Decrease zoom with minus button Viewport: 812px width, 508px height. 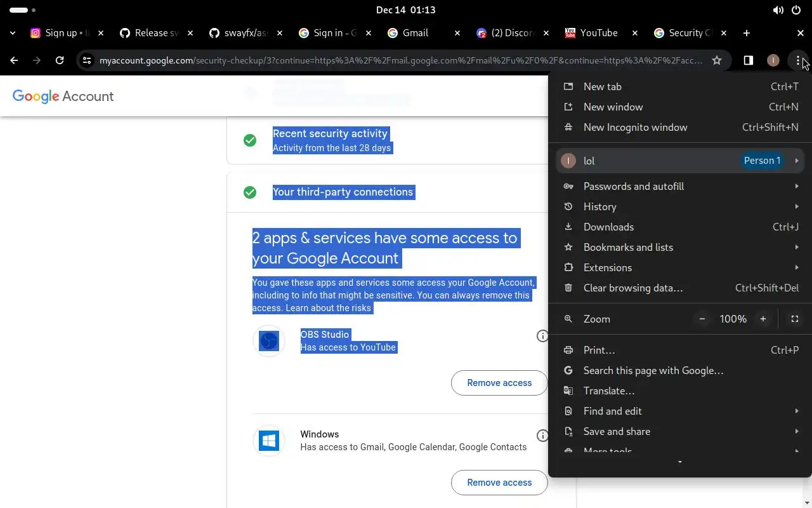coord(702,319)
